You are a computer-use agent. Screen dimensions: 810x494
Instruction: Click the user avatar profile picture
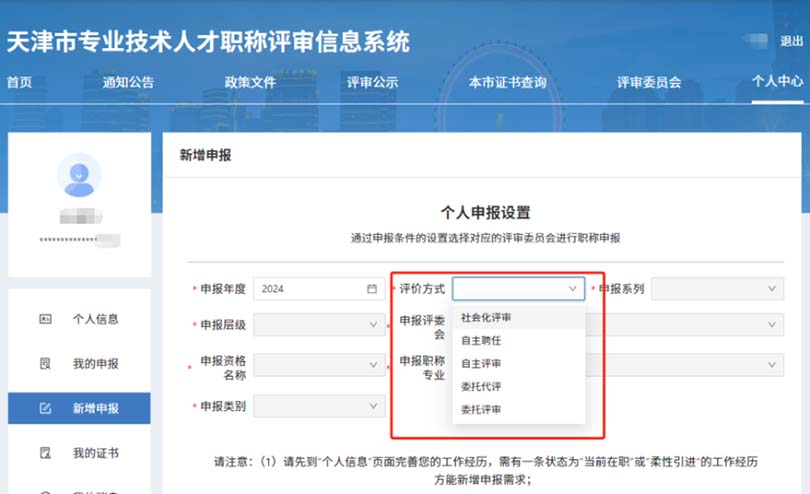(79, 176)
